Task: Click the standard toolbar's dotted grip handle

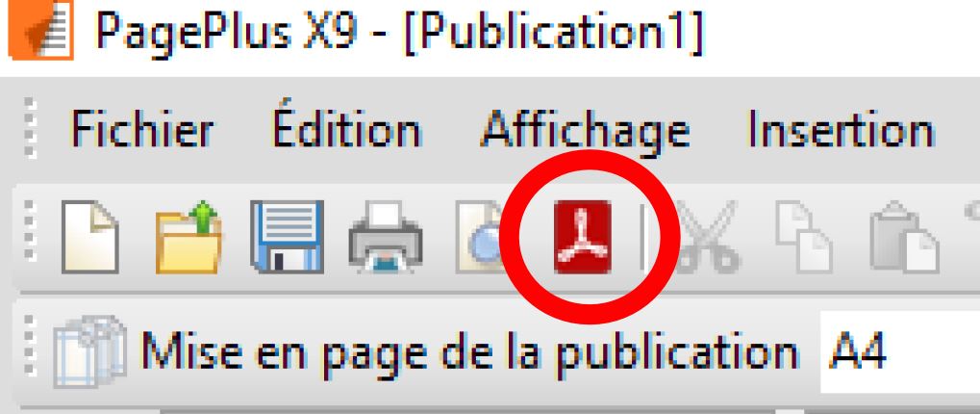Action: (30, 230)
